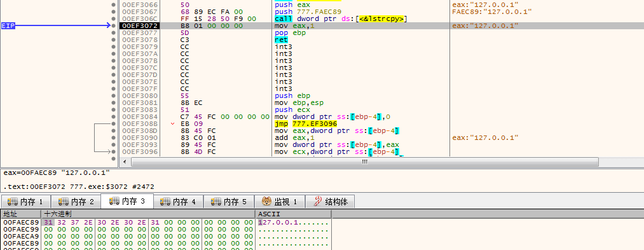Select the call lstrcpy instruction
The height and width of the screenshot is (250, 644).
341,19
